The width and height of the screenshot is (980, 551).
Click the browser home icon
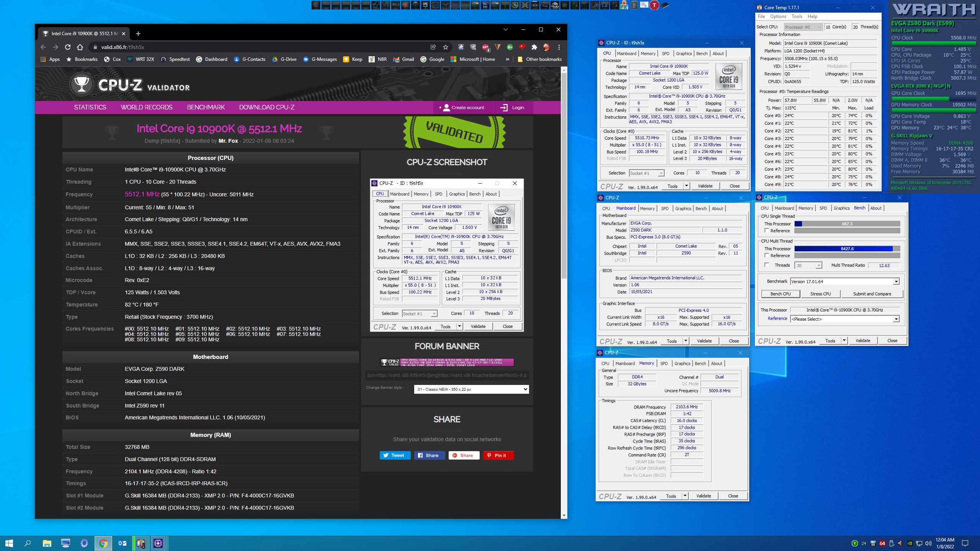coord(80,47)
